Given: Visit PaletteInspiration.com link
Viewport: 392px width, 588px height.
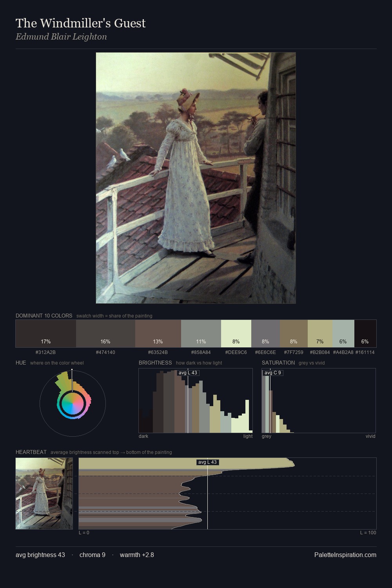Looking at the screenshot, I should point(345,555).
